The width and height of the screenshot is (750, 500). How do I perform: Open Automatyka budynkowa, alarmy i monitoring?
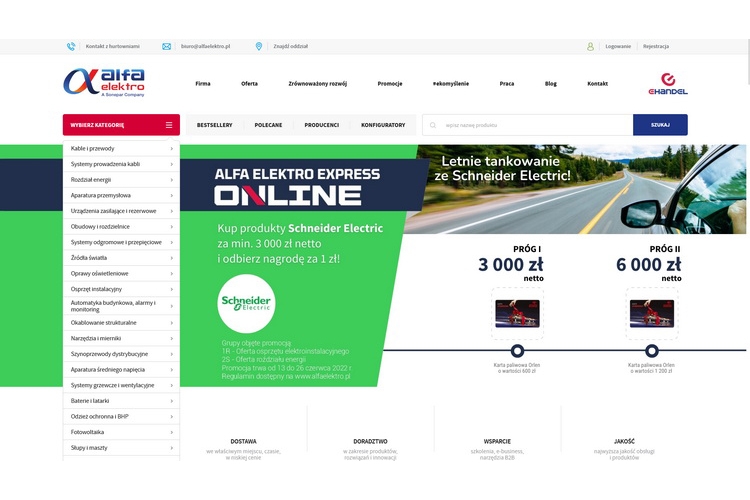point(121,306)
